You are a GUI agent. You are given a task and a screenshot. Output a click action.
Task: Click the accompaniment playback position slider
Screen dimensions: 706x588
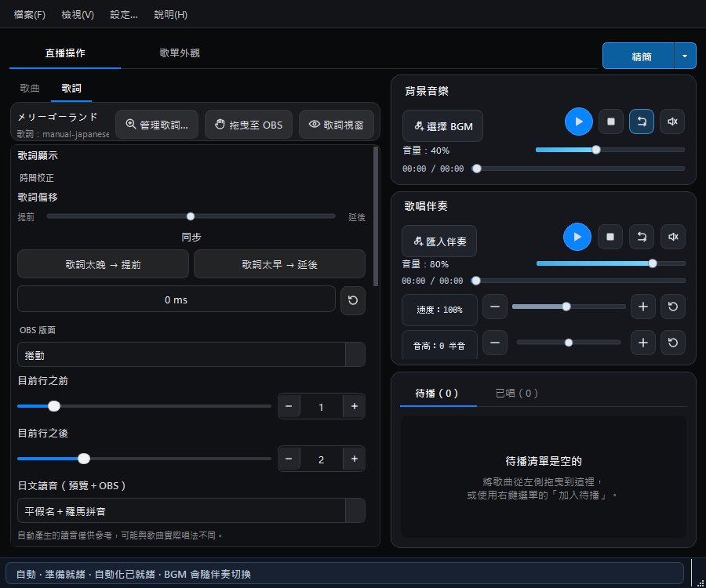click(x=578, y=281)
